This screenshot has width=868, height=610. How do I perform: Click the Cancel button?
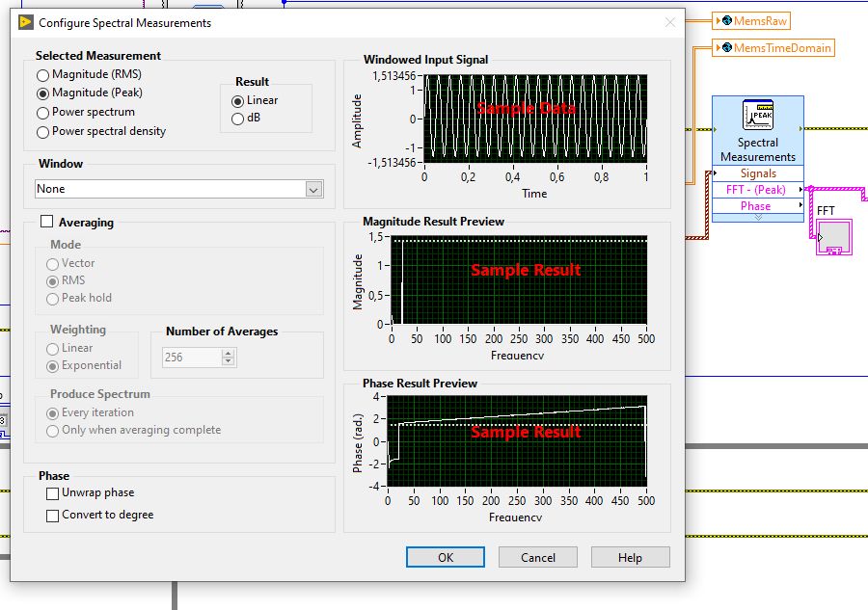[537, 557]
